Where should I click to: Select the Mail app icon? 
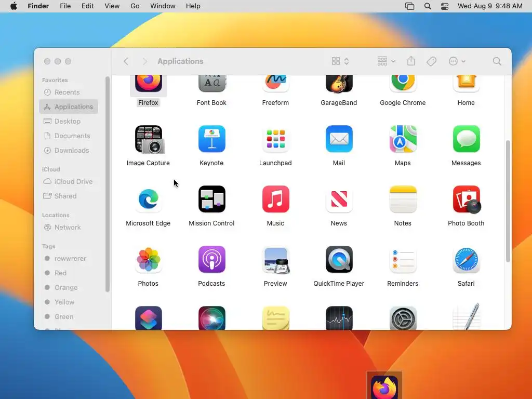point(339,139)
